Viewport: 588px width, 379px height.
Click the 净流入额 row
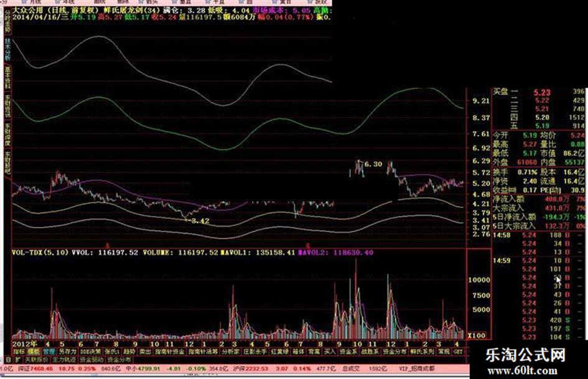tap(538, 199)
